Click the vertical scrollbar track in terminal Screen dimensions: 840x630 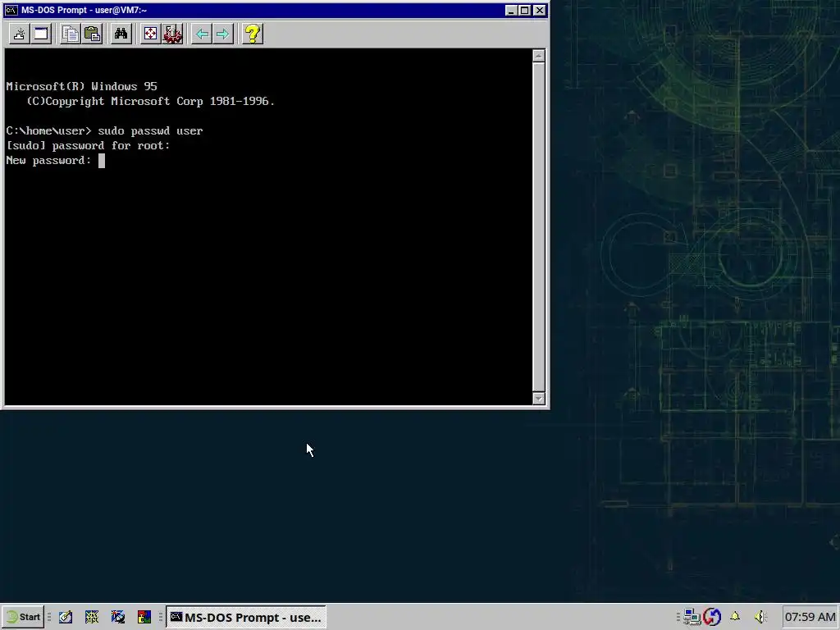pyautogui.click(x=539, y=227)
